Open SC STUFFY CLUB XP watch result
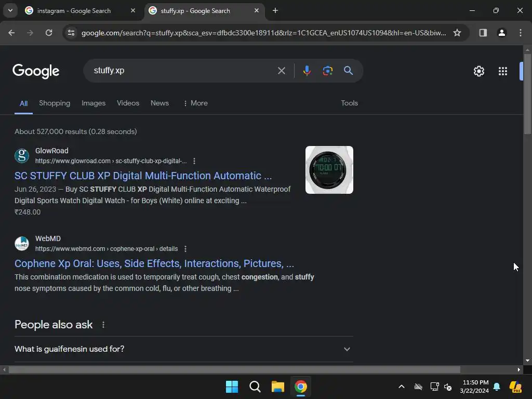 (143, 176)
